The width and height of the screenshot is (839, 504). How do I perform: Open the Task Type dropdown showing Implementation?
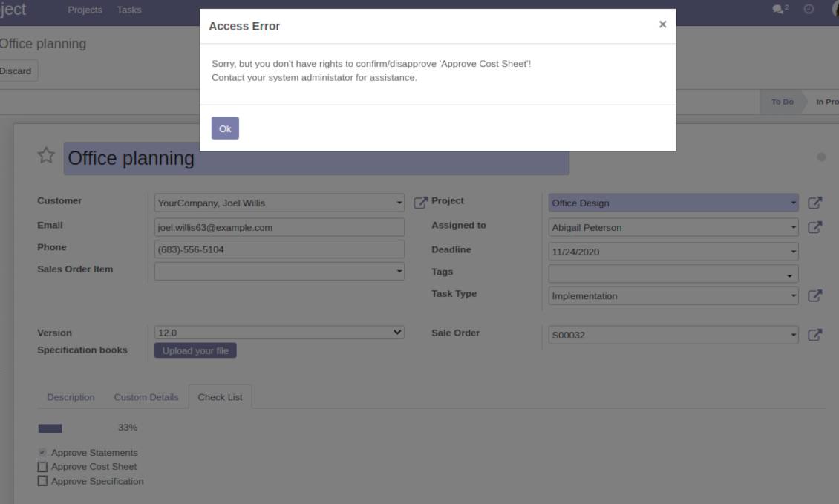673,295
